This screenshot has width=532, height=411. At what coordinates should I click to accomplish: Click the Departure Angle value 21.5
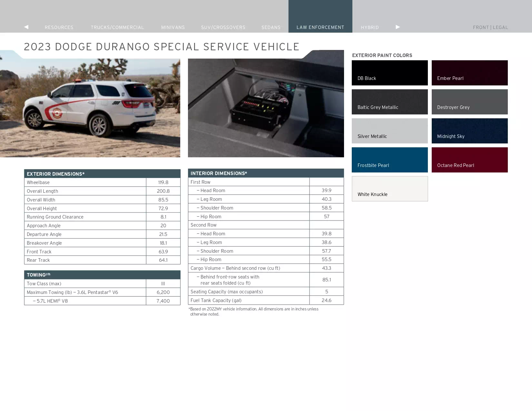pyautogui.click(x=163, y=234)
